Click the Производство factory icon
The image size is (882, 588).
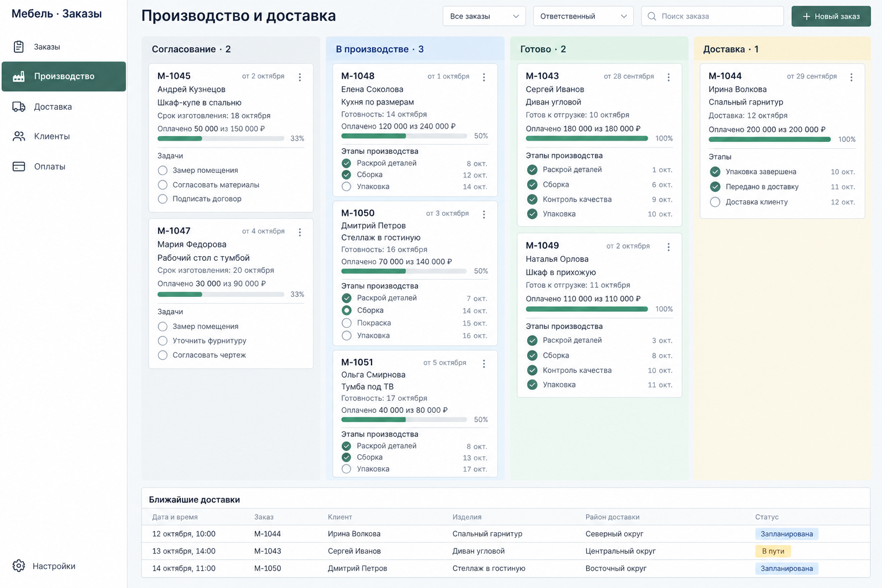click(19, 76)
